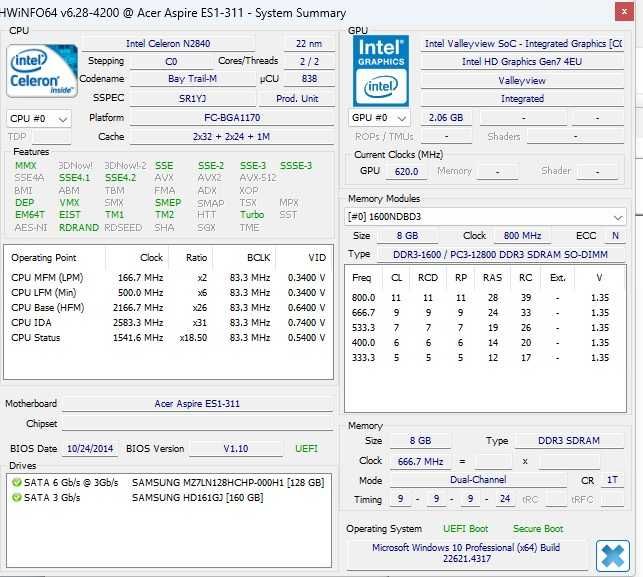This screenshot has width=643, height=577.
Task: Click green check icon for SATA 6 Gb/s drive
Action: [16, 483]
